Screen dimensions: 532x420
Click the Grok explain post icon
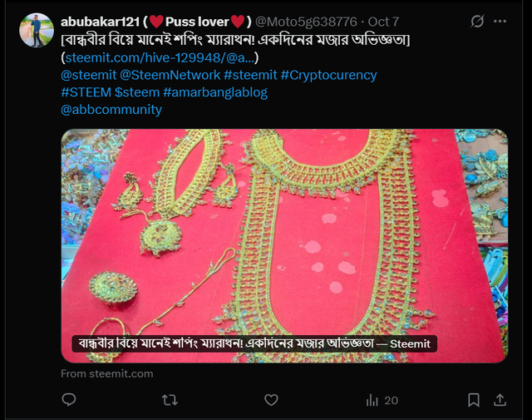[477, 21]
